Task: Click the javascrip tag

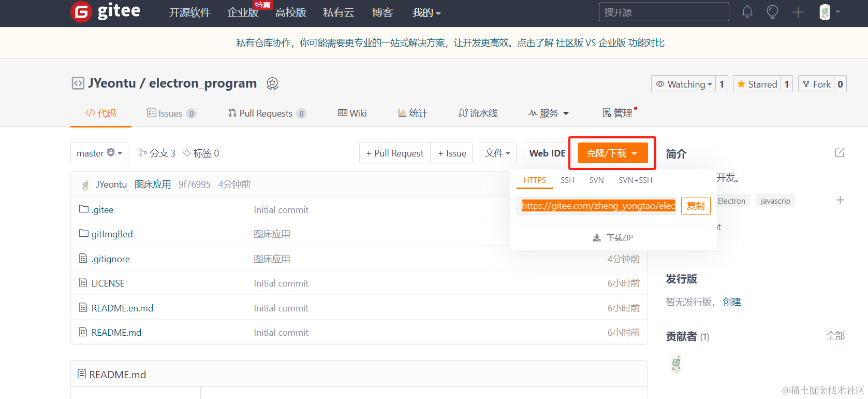Action: click(x=775, y=201)
